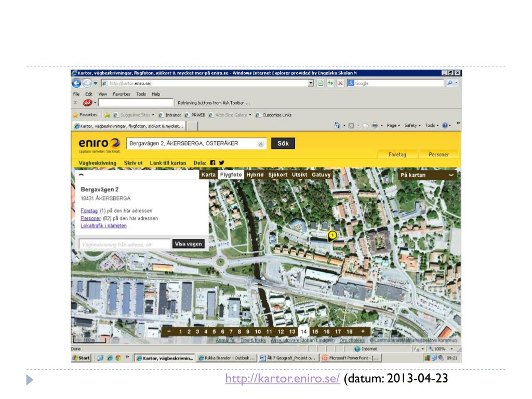Open the Tools dropdown in command bar
This screenshot has width=532, height=399.
click(432, 126)
